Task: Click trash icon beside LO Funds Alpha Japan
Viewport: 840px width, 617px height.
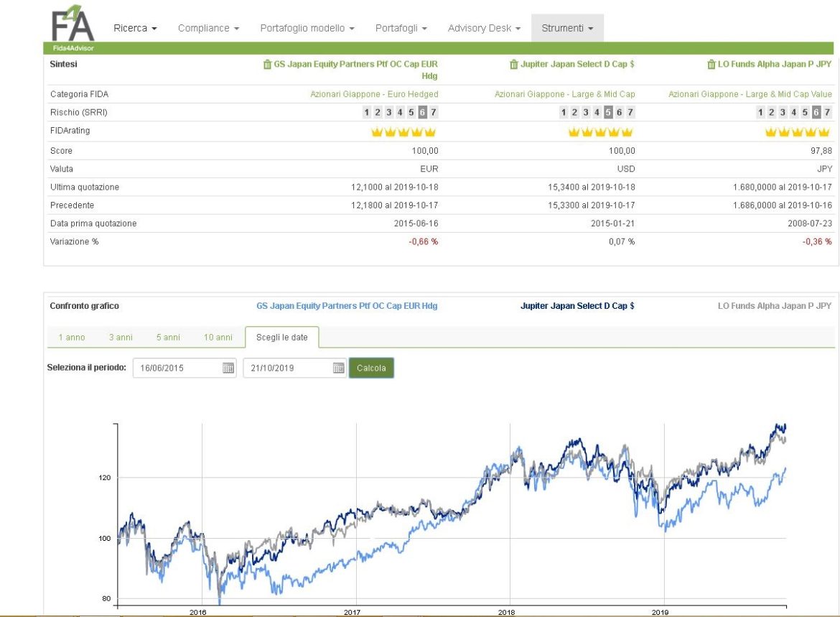Action: (x=711, y=65)
